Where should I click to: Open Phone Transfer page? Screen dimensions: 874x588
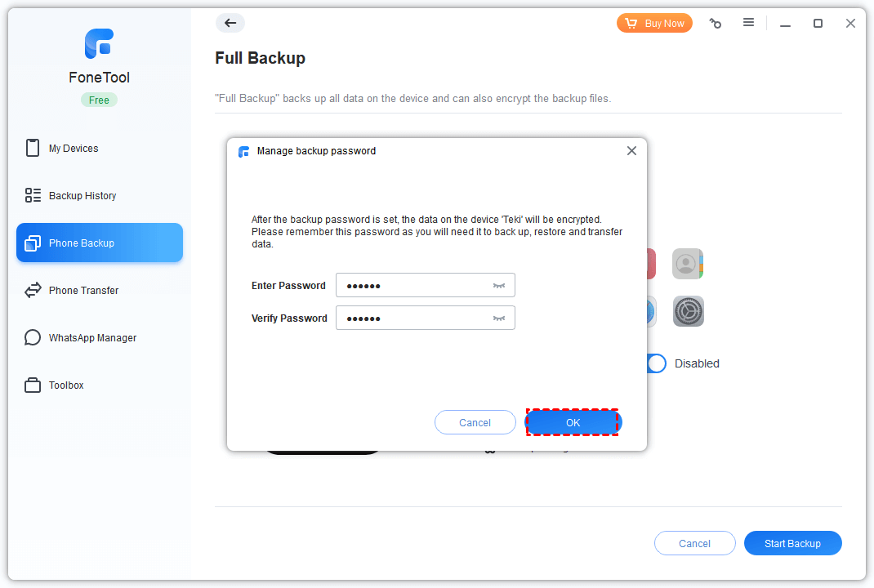click(83, 291)
